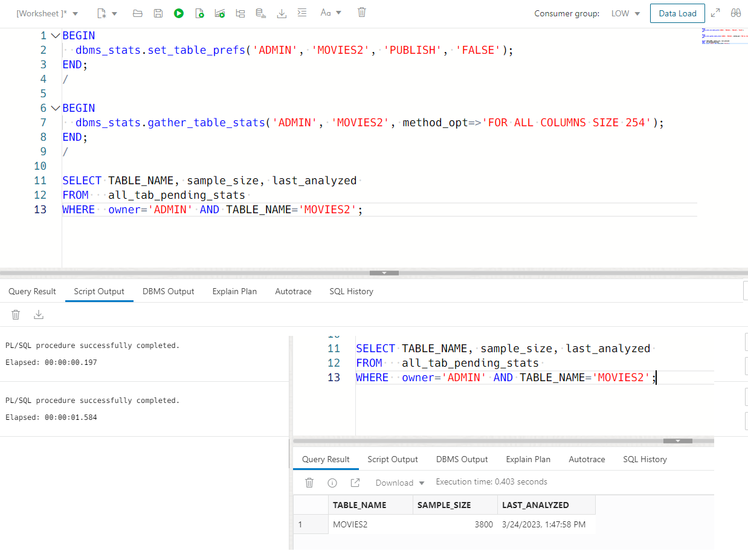The height and width of the screenshot is (560, 748).
Task: Open the saved worksheet folder icon
Action: [137, 13]
